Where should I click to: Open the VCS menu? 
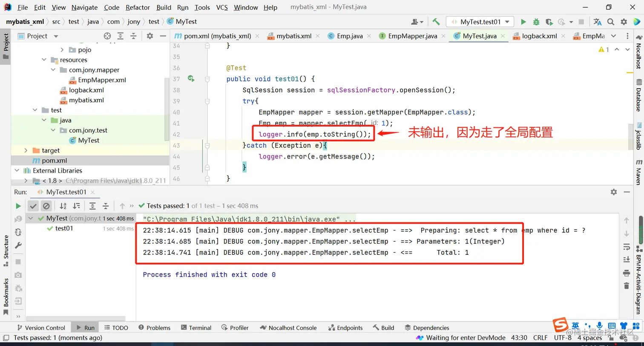[x=222, y=7]
